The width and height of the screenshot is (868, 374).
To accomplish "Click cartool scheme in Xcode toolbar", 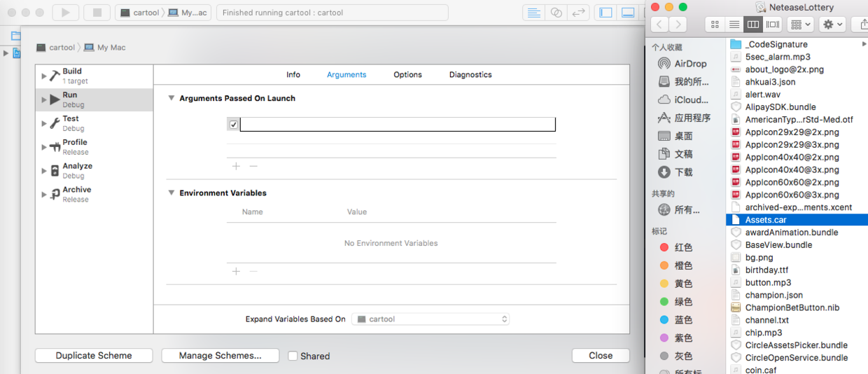I will 140,13.
